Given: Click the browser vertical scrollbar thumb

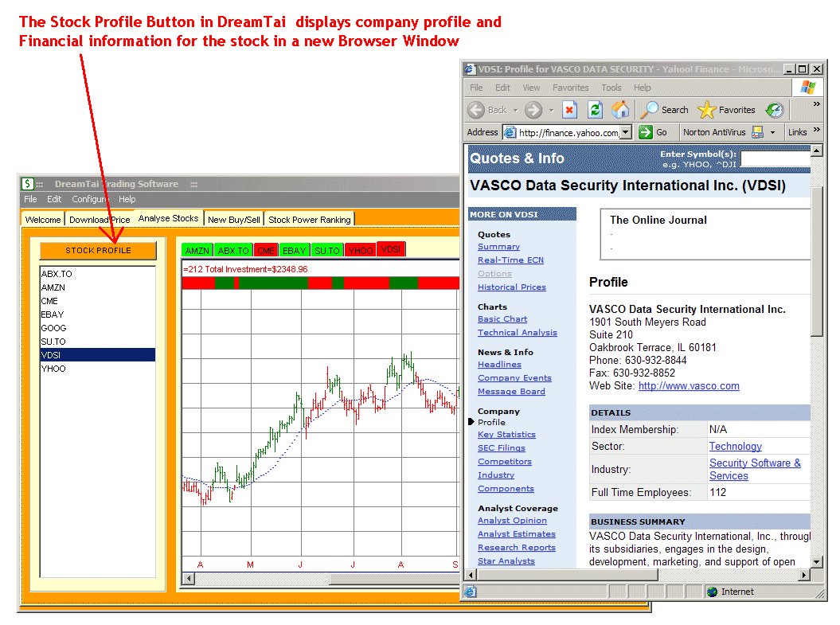Looking at the screenshot, I should click(816, 261).
